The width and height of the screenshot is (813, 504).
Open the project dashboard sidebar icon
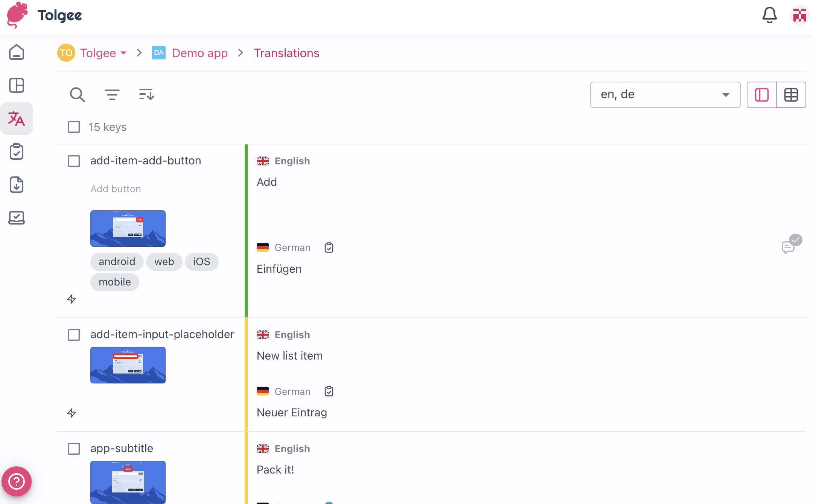pos(17,85)
